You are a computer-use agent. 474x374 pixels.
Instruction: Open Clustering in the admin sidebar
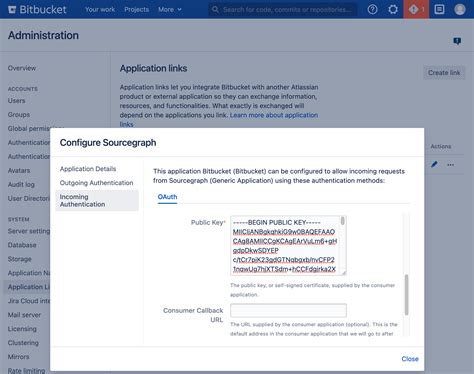click(x=23, y=343)
